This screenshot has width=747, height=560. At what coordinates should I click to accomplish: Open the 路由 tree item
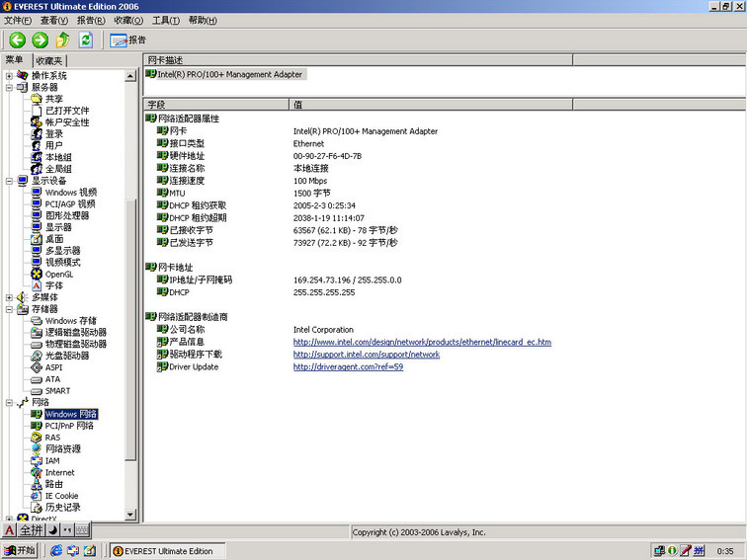[53, 484]
